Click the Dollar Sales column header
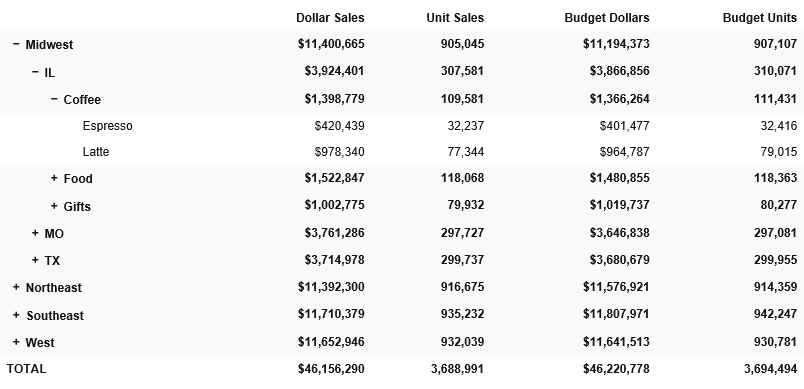This screenshot has height=389, width=804. coord(330,18)
